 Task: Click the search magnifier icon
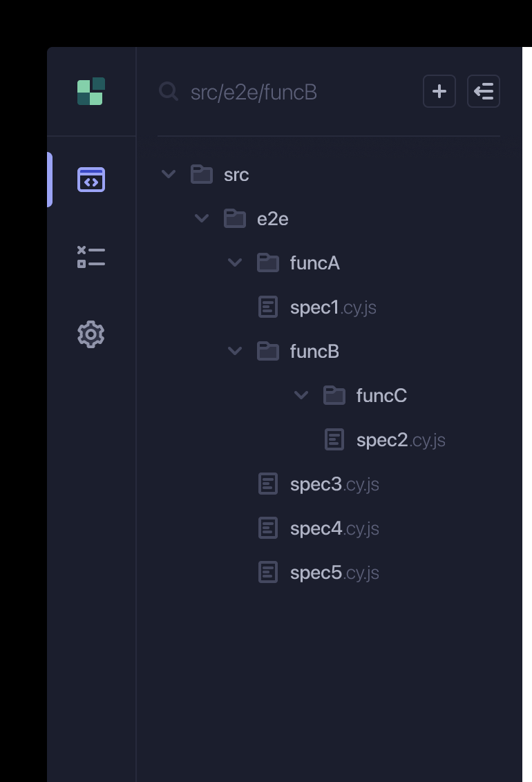point(169,91)
